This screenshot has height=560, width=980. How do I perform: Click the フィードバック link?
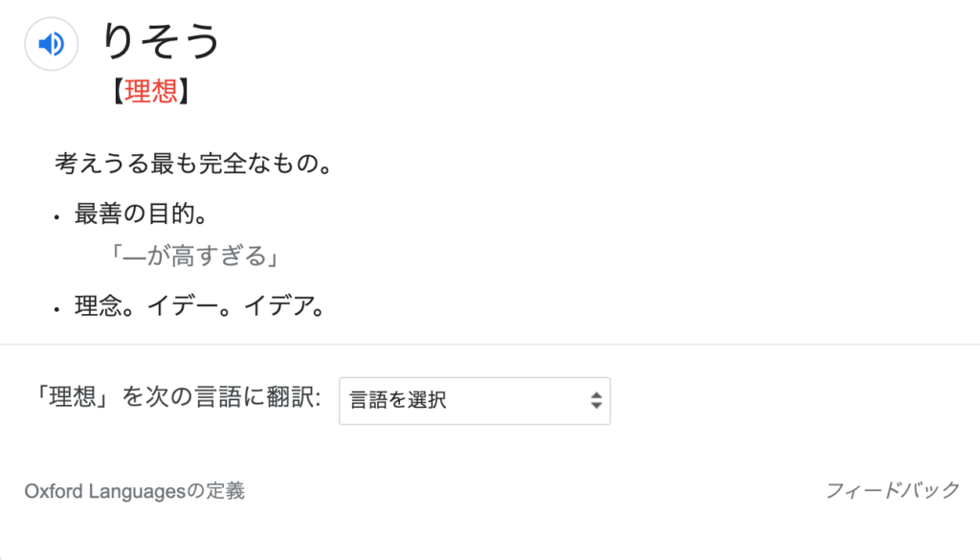point(893,491)
